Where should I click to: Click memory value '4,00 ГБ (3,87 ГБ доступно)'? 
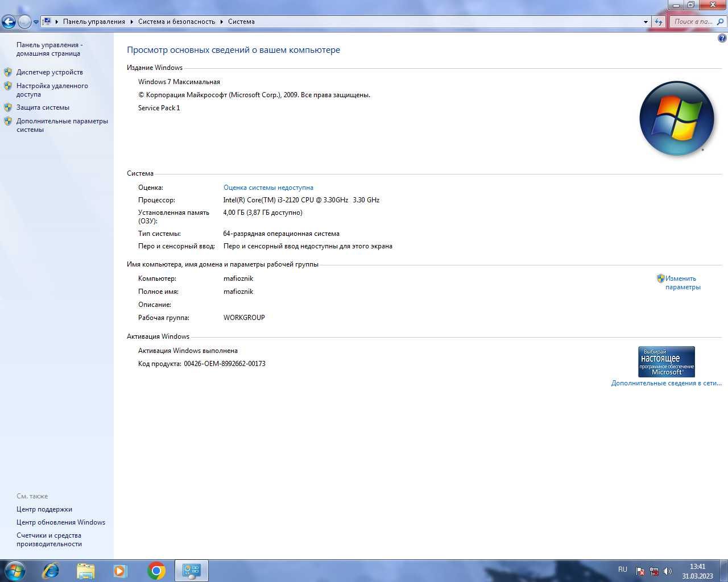pyautogui.click(x=263, y=213)
